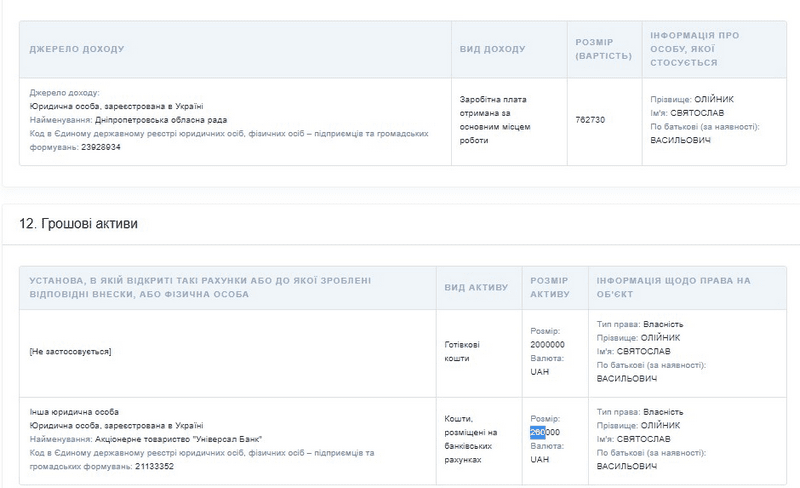Click 'Акціонерне товариство "Універсал Банк"' name
Viewport: 800px width, 488px height.
click(x=179, y=439)
